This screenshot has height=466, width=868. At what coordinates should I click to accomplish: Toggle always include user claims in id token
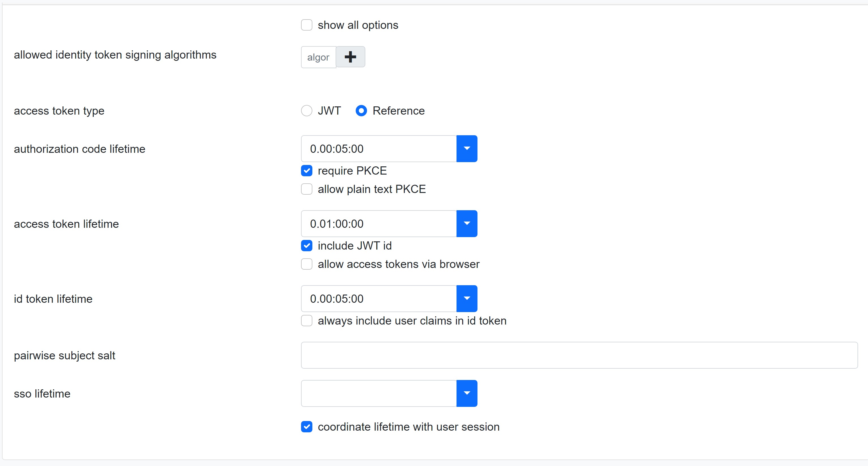[308, 321]
